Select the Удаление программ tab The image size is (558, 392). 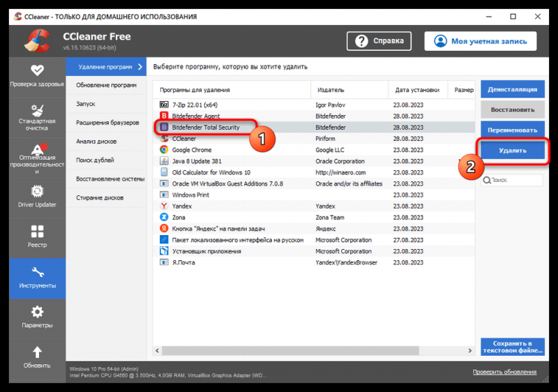(x=106, y=67)
